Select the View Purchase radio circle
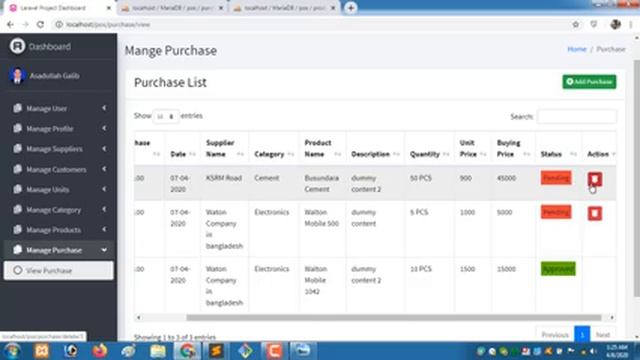The image size is (640, 360). click(x=18, y=270)
